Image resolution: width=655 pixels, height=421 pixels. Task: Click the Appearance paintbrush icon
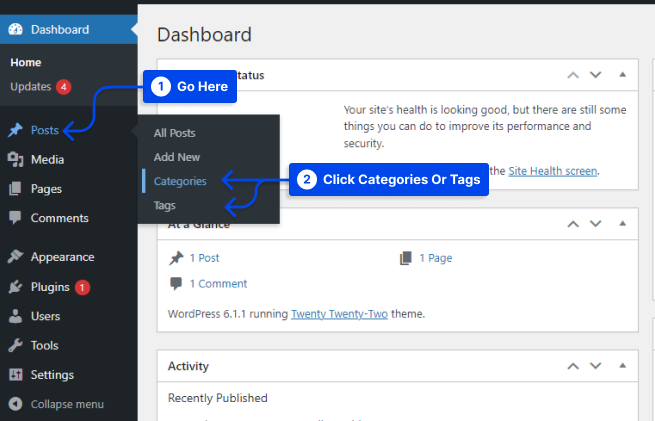coord(15,257)
